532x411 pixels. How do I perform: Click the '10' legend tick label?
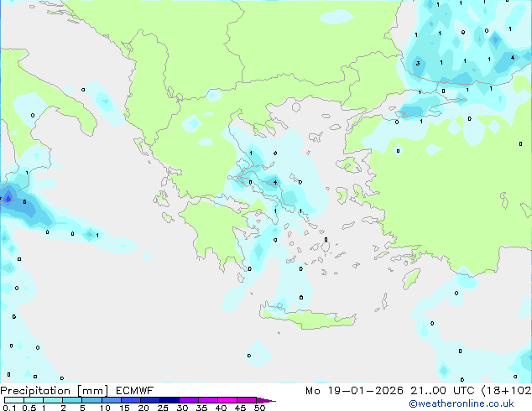(105, 408)
